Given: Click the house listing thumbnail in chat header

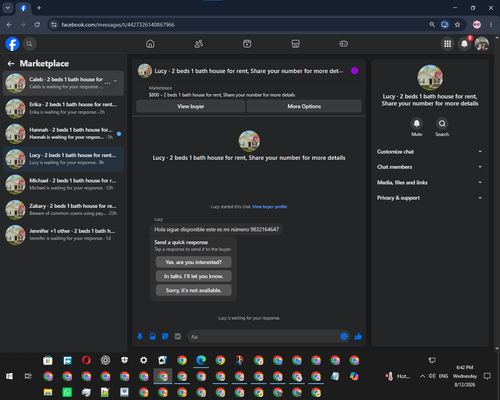Looking at the screenshot, I should pyautogui.click(x=145, y=71).
